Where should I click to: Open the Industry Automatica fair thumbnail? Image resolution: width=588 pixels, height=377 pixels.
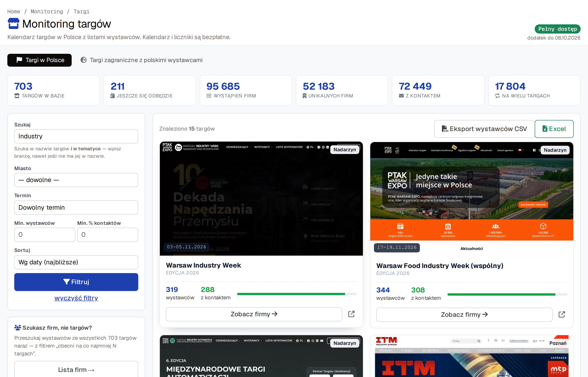261,356
